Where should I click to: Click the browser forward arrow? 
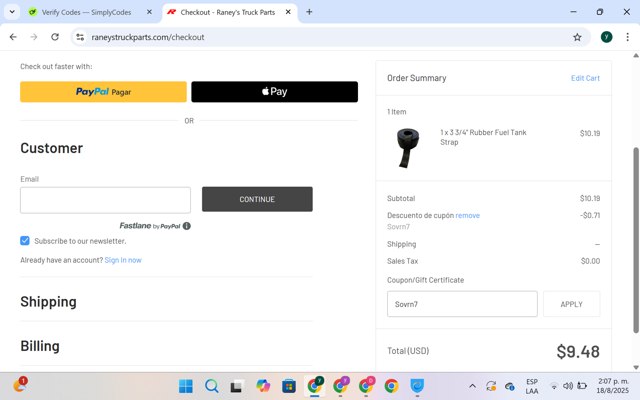34,37
